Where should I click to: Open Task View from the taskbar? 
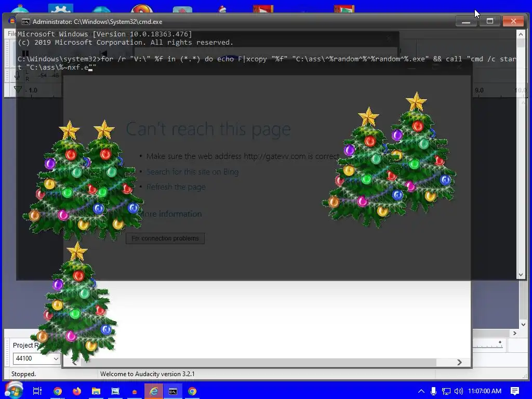point(37,391)
